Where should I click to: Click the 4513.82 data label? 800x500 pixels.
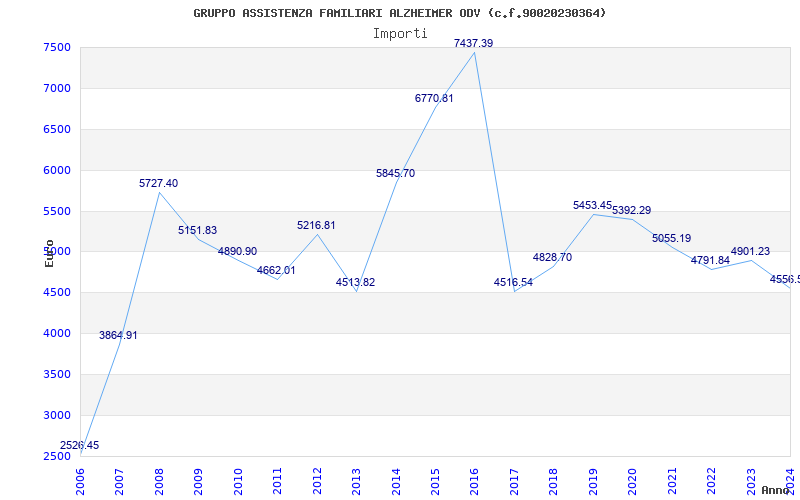tap(355, 283)
